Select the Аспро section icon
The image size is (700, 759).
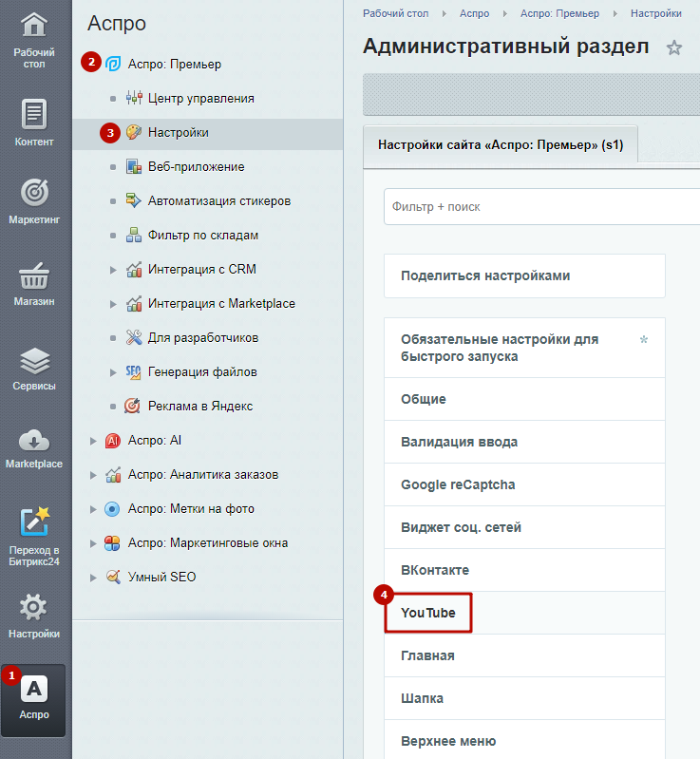[x=34, y=689]
